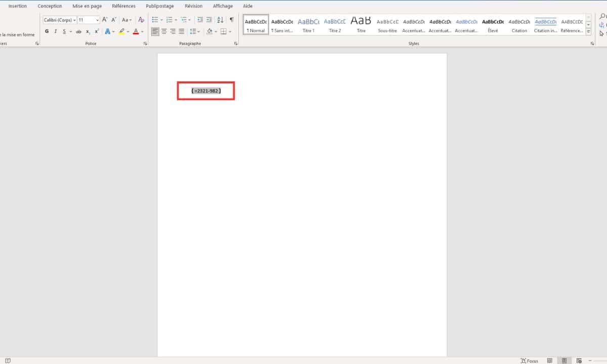The height and width of the screenshot is (364, 607).
Task: Clear all formatting icon in Police group
Action: pos(141,20)
